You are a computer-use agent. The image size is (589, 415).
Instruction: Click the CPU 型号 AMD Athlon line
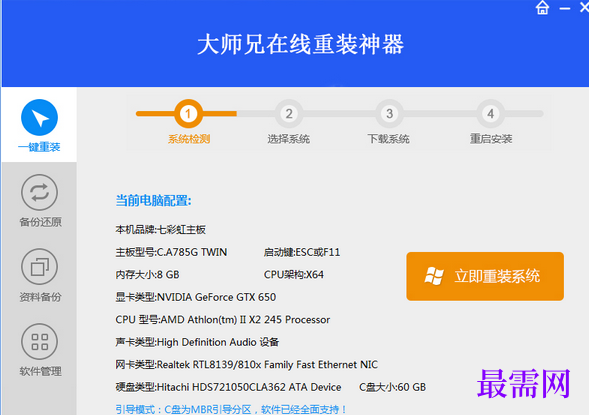point(222,320)
